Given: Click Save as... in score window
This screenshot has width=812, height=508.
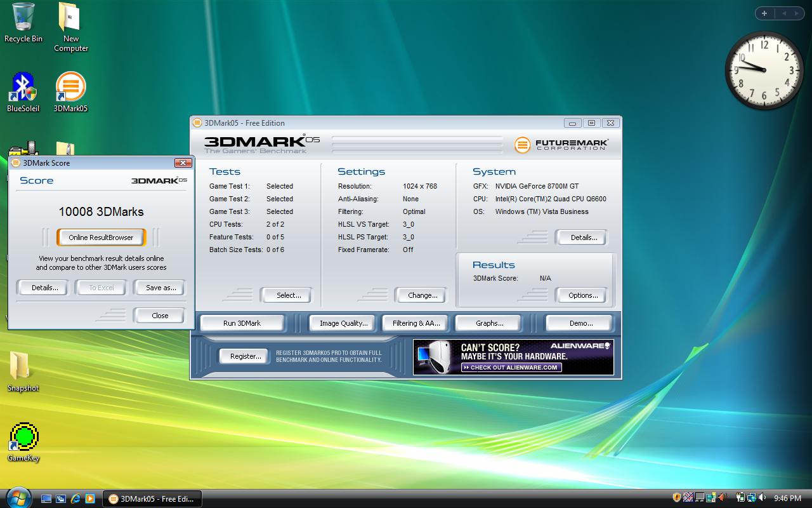Looking at the screenshot, I should 160,288.
